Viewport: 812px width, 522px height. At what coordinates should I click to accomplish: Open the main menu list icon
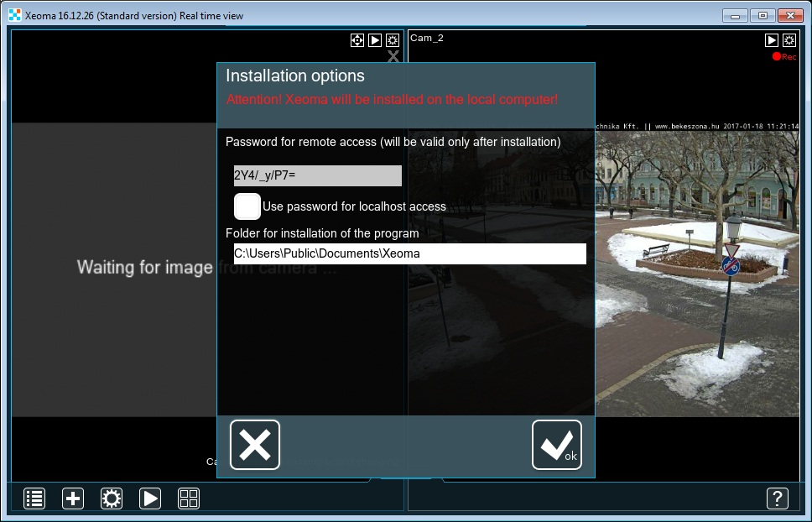[x=34, y=499]
